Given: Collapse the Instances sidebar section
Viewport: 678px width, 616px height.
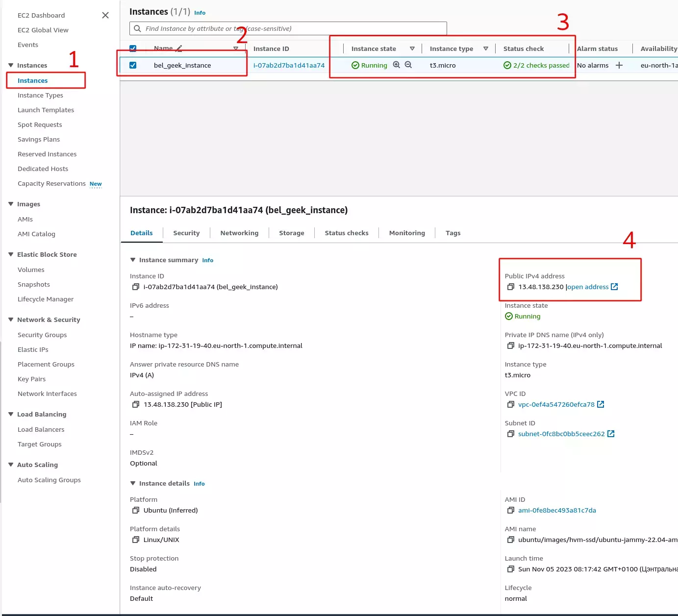Looking at the screenshot, I should 11,65.
